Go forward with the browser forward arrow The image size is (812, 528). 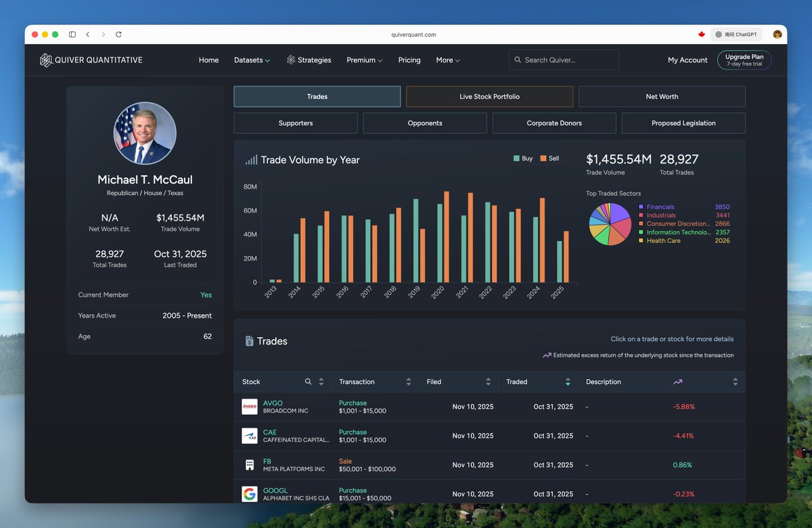pos(103,34)
